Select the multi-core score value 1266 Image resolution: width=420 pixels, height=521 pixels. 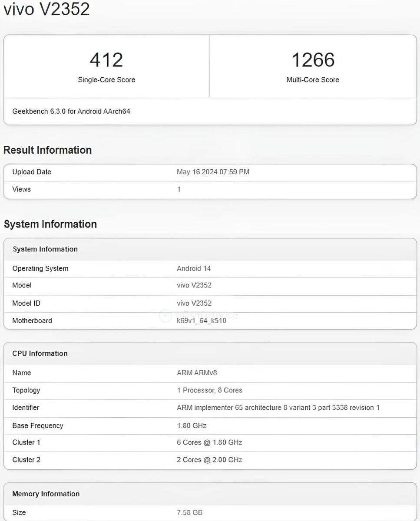313,60
